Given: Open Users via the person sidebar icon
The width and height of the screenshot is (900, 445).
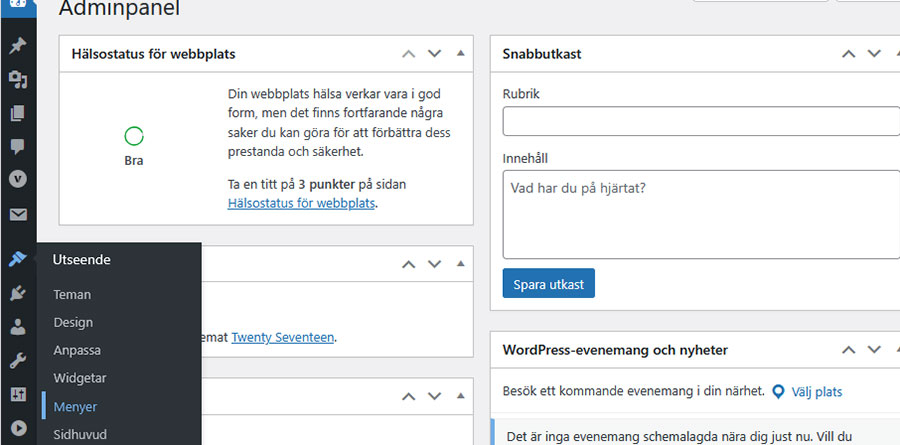Looking at the screenshot, I should tap(17, 327).
